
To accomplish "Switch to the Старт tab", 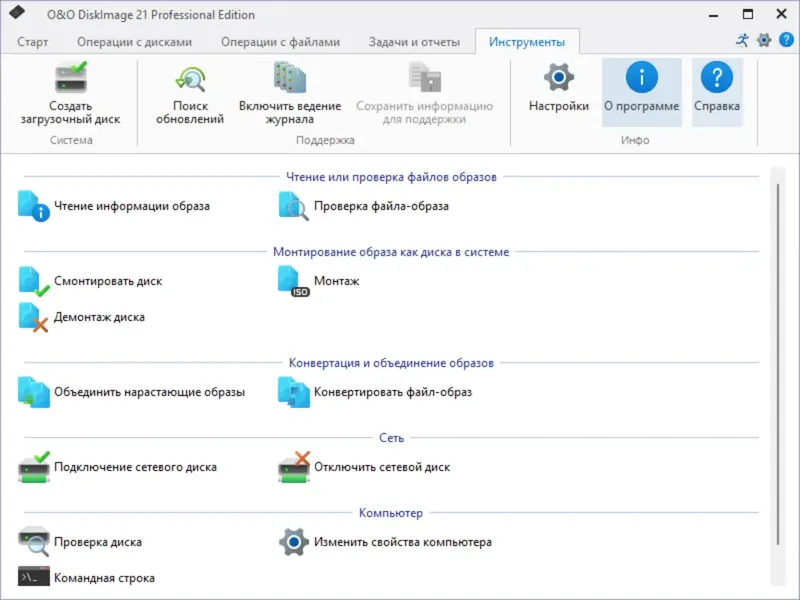I will pos(33,42).
